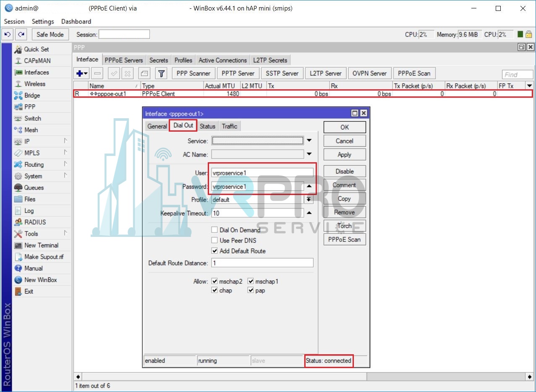Toggle mschap1 checkbox
This screenshot has height=392, width=536.
(x=251, y=281)
